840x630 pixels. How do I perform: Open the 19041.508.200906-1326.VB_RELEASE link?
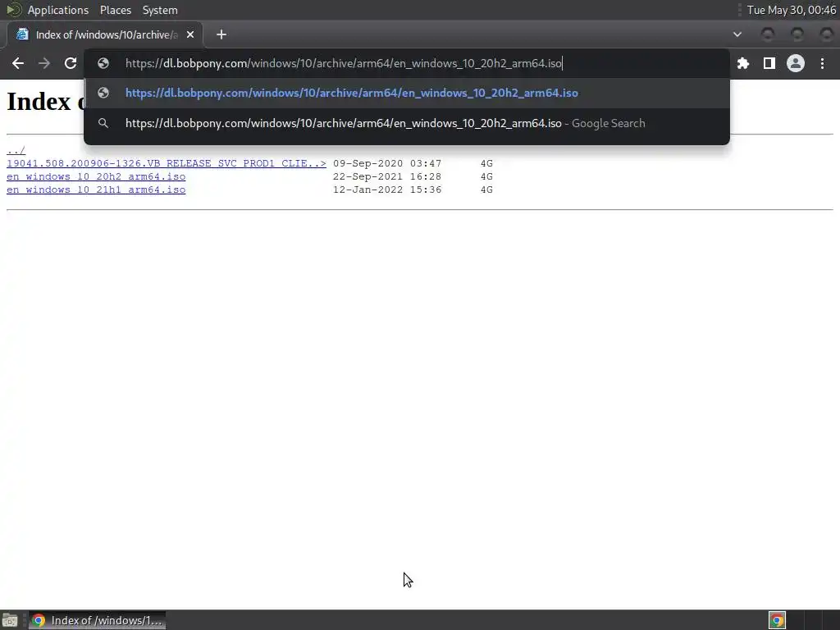click(166, 163)
